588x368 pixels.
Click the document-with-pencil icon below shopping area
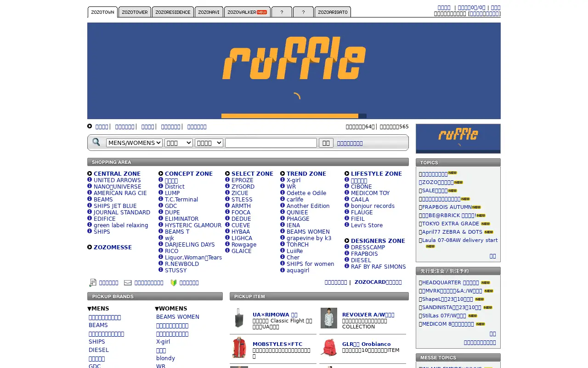[93, 282]
